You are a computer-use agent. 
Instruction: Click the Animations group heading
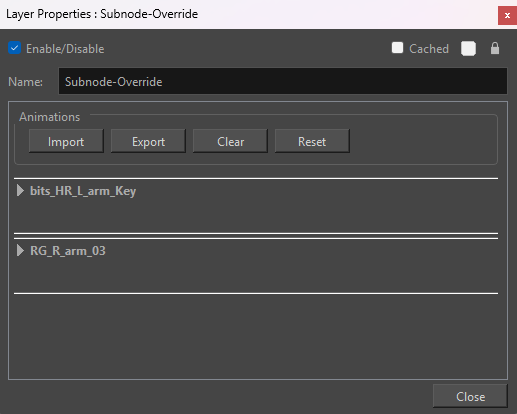[50, 117]
